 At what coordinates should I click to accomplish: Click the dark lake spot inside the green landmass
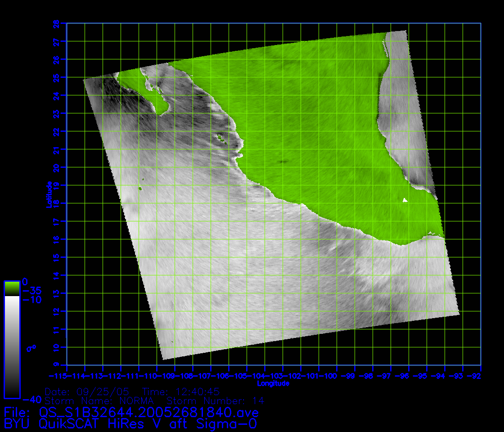(283, 161)
